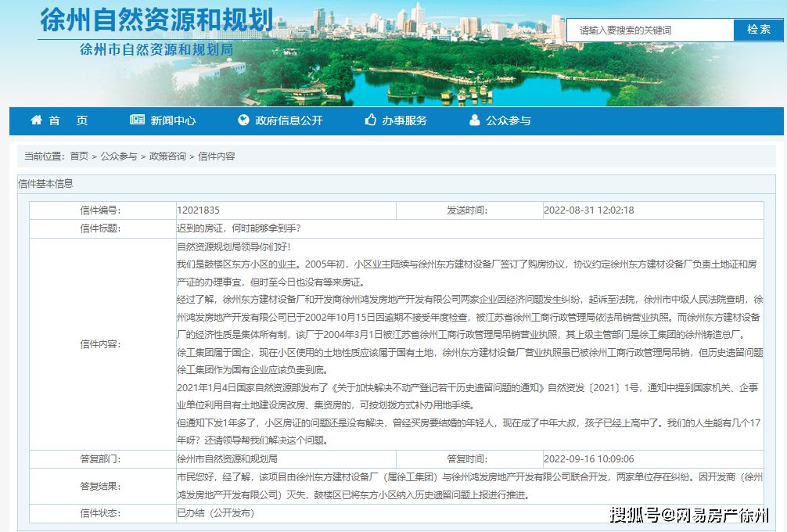Click the paragraph starting 2021年1月4日国家自然资源部
787x532 pixels.
coord(468,396)
